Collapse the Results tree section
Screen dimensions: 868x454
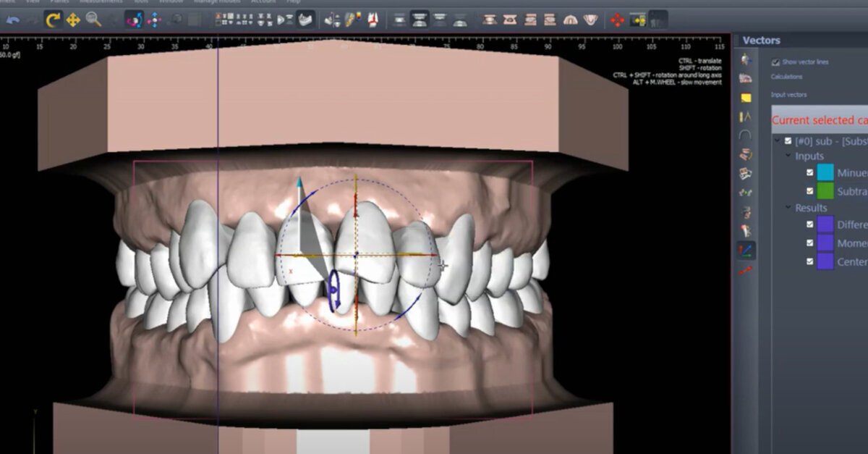coord(788,206)
